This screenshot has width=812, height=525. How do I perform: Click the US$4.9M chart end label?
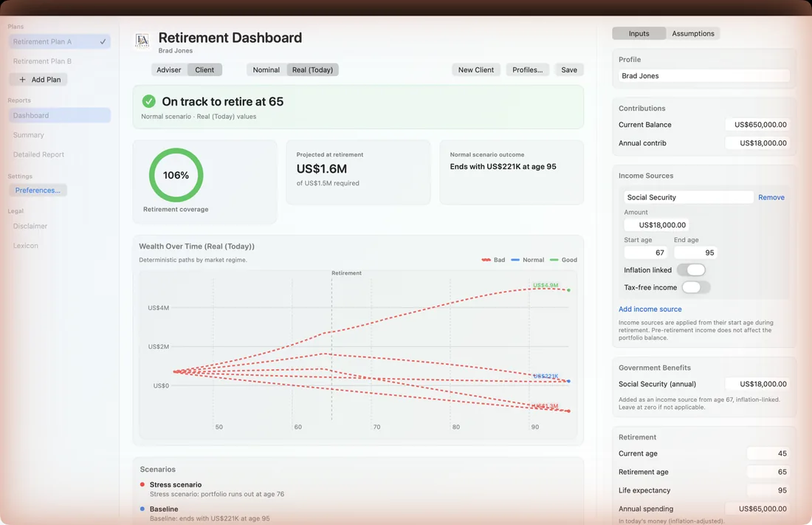tap(546, 285)
